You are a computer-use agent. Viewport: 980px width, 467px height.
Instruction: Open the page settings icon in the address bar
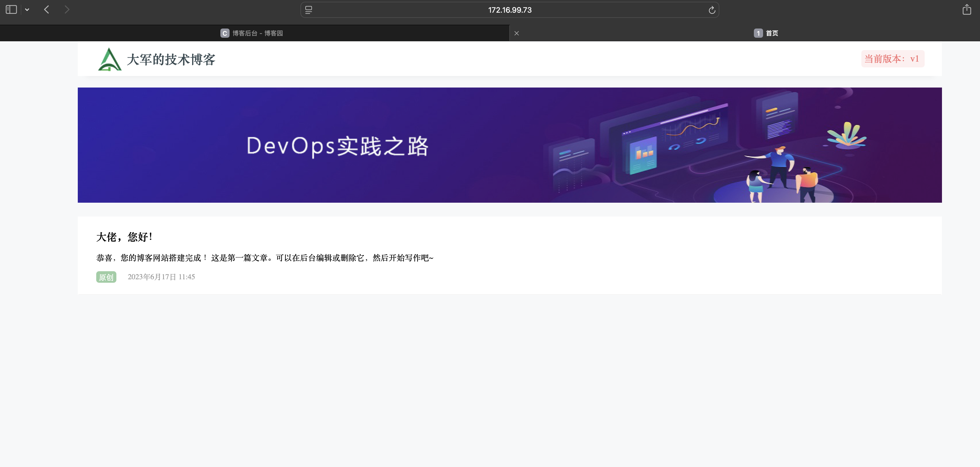pyautogui.click(x=309, y=10)
